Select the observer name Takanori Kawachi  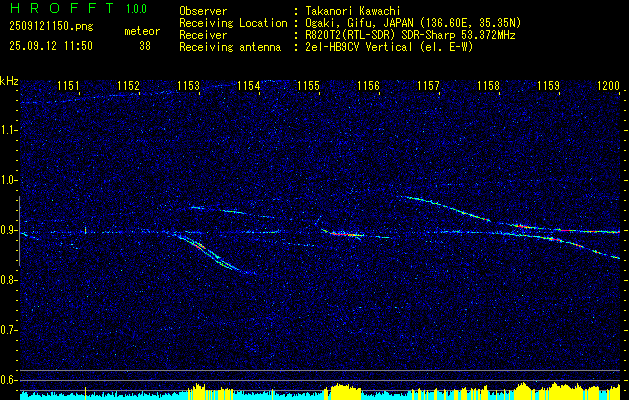pos(353,11)
